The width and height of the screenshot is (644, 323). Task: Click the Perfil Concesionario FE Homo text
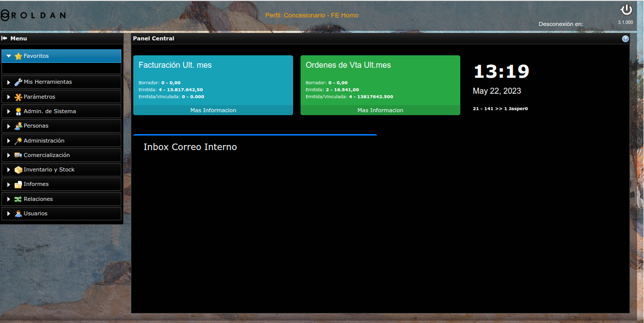pos(312,15)
